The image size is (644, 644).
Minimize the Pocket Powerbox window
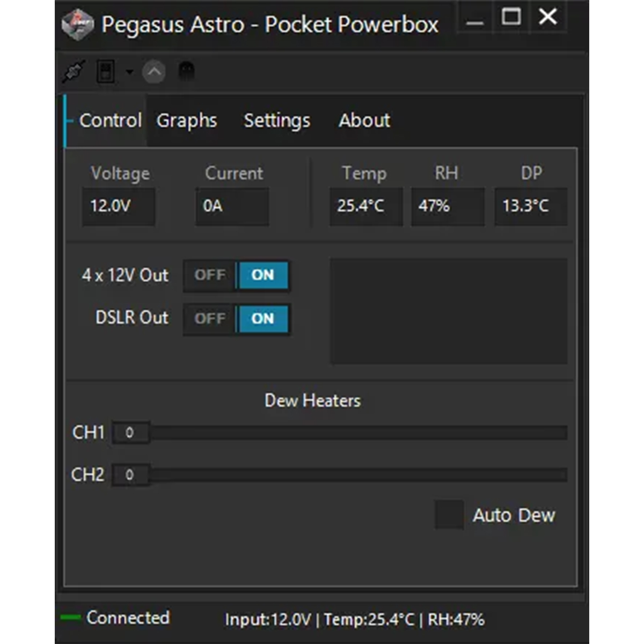click(x=474, y=18)
